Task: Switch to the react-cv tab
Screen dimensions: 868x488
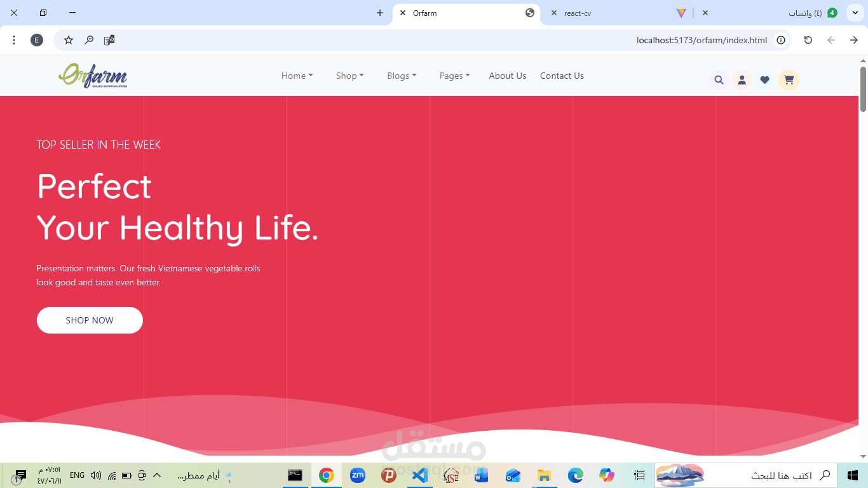Action: click(x=616, y=13)
